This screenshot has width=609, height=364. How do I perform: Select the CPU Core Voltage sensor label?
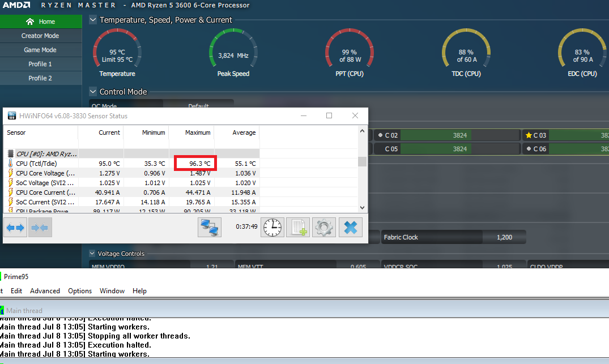pyautogui.click(x=45, y=173)
